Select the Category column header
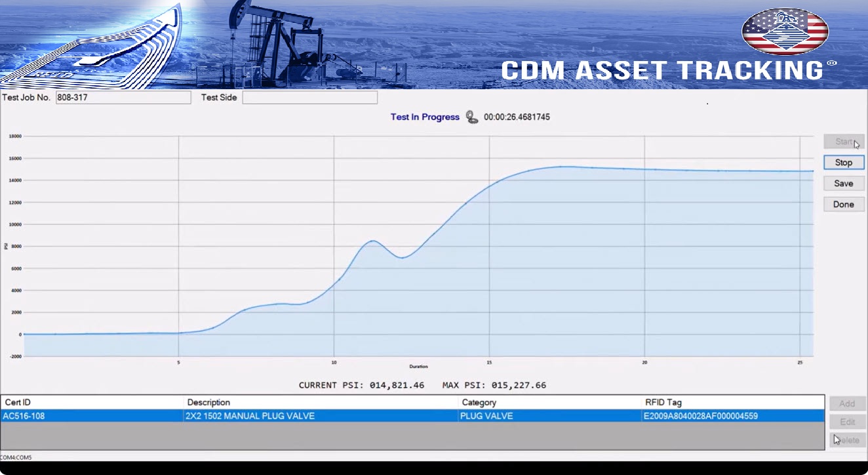Viewport: 868px width, 475px height. (x=549, y=402)
